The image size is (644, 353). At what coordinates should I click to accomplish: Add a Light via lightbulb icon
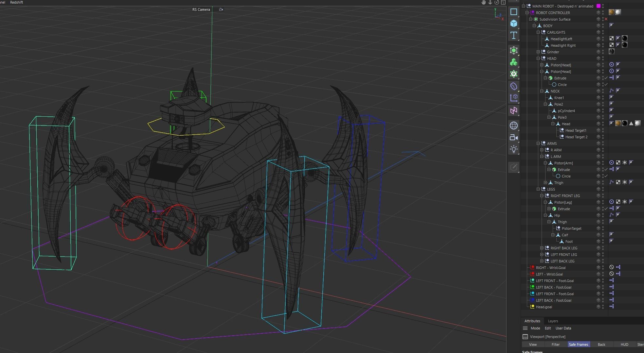(513, 149)
